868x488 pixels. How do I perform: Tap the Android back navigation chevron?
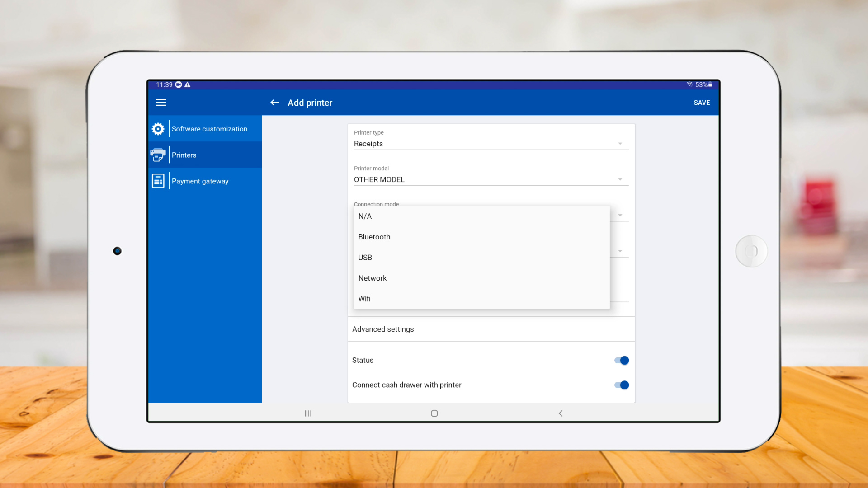coord(561,413)
